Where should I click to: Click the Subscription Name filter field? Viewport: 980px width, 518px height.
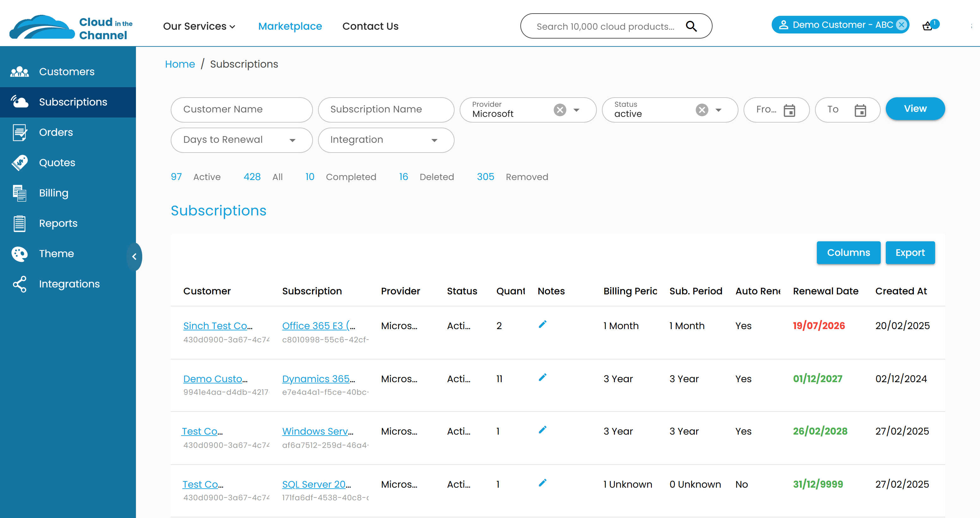(386, 110)
